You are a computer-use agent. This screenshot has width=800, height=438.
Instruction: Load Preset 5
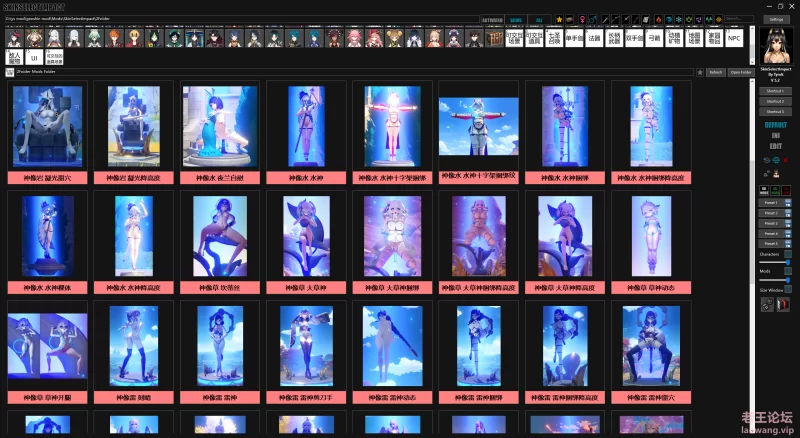coord(771,244)
